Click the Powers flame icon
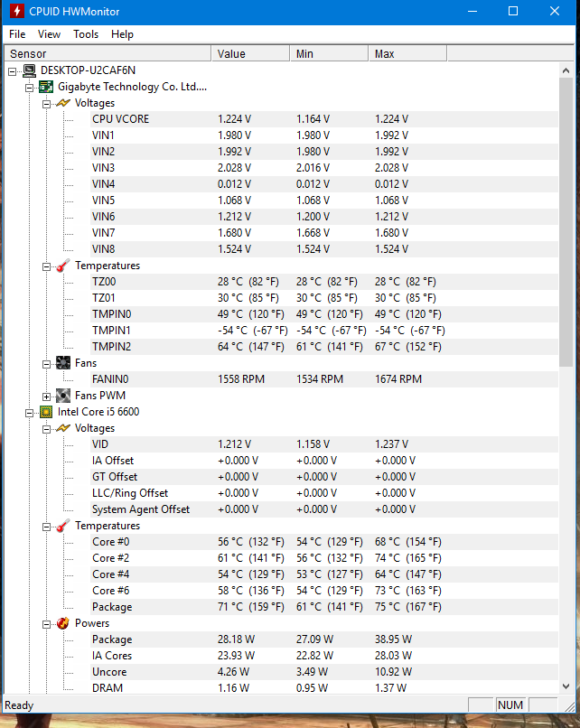The height and width of the screenshot is (728, 580). [x=63, y=623]
